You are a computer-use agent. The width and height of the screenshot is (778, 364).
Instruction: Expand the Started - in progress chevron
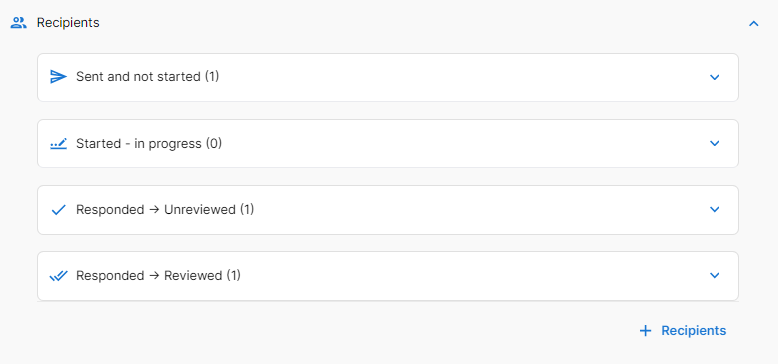[714, 143]
